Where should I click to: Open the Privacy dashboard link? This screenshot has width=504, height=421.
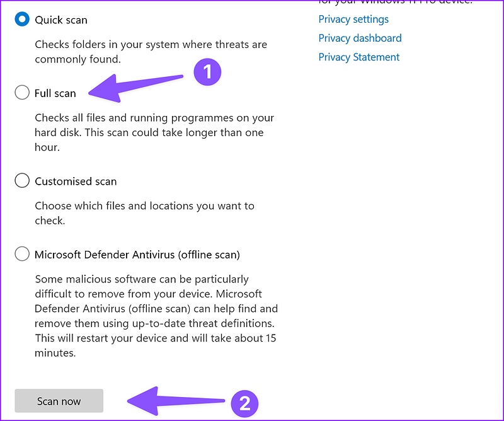(360, 38)
